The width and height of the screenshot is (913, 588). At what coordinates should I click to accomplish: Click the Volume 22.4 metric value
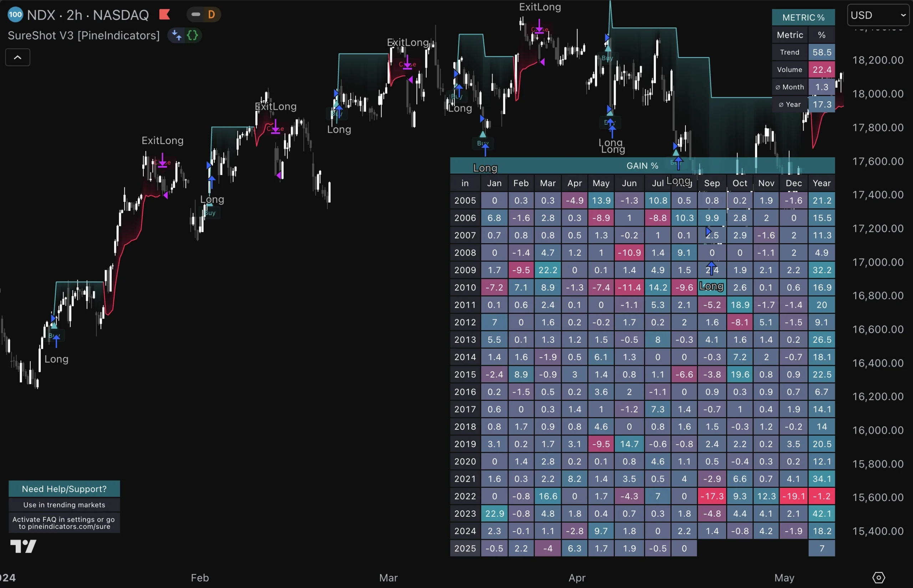tap(822, 70)
